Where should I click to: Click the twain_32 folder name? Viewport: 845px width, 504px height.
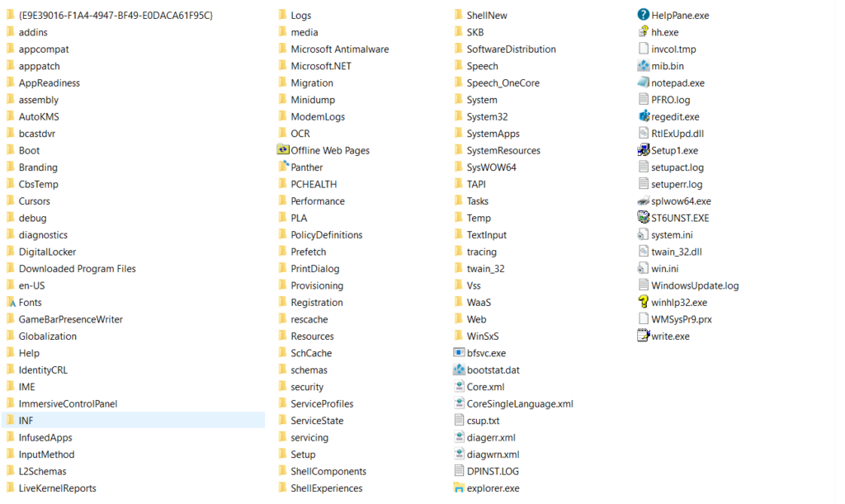(x=485, y=269)
